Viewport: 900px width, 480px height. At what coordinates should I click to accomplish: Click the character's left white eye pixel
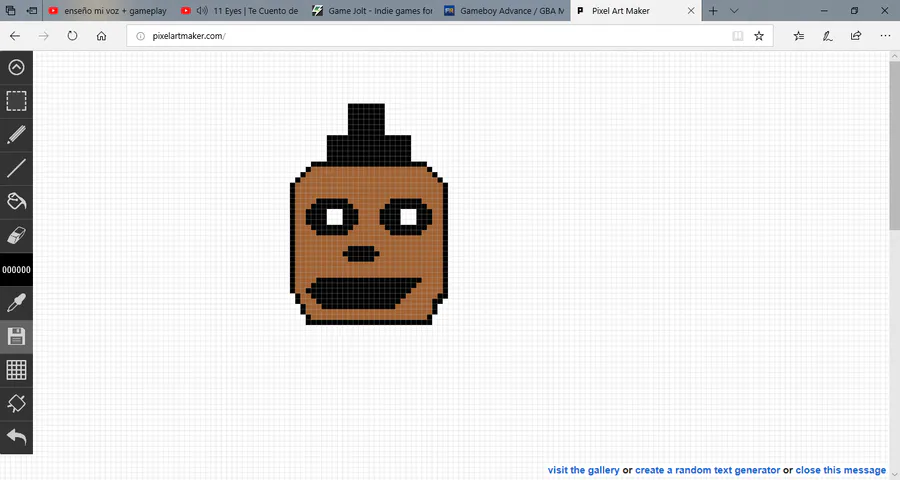335,217
